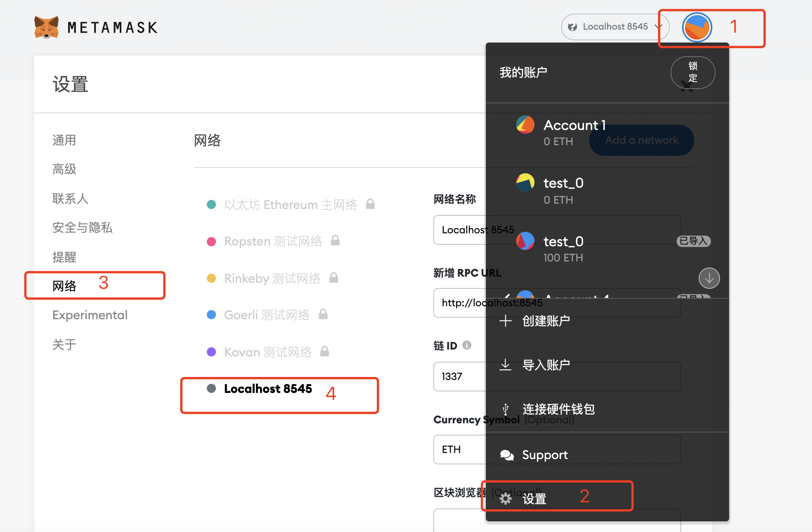Click the lock icon next to Ethereum 主网络
Screen dimensions: 812x532
370,204
